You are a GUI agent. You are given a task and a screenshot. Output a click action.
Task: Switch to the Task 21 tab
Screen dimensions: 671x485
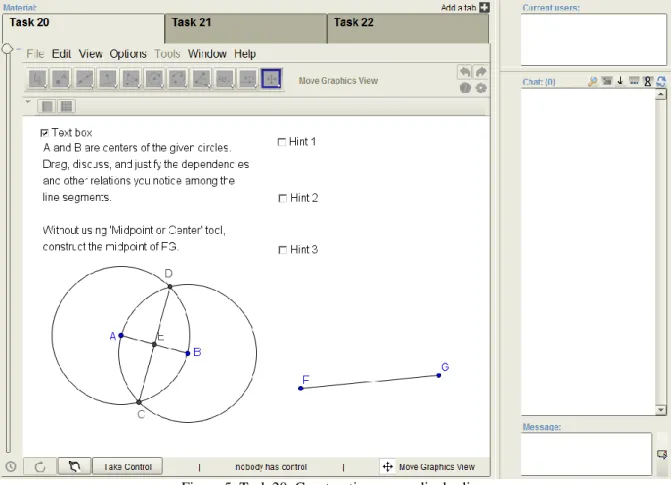[x=246, y=28]
